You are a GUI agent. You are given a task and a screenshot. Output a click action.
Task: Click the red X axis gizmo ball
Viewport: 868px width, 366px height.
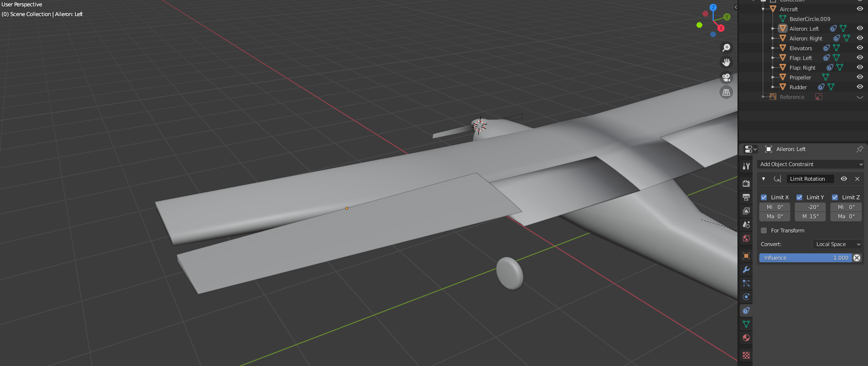(721, 28)
